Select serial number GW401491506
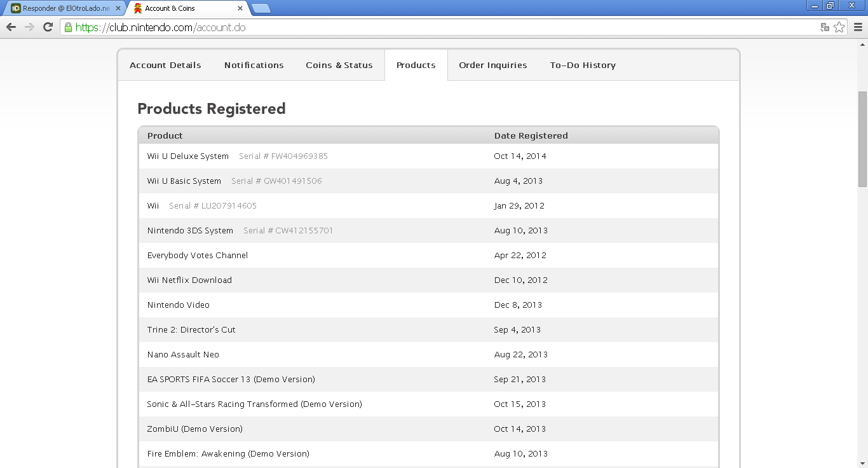This screenshot has height=468, width=868. pyautogui.click(x=276, y=181)
